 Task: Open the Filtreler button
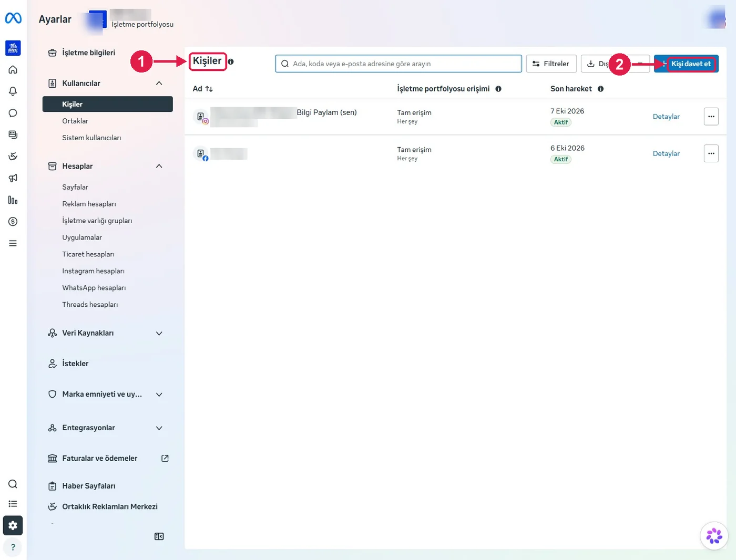click(x=551, y=64)
